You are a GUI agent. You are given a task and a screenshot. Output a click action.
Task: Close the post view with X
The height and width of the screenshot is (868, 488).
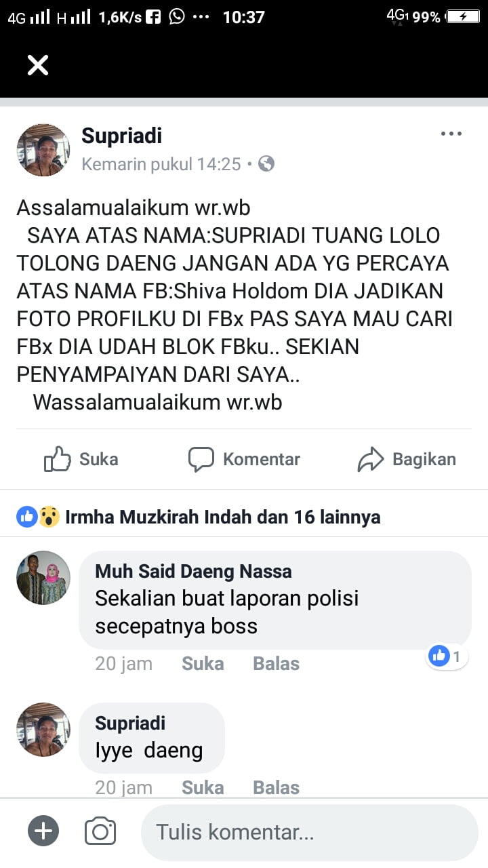(38, 65)
